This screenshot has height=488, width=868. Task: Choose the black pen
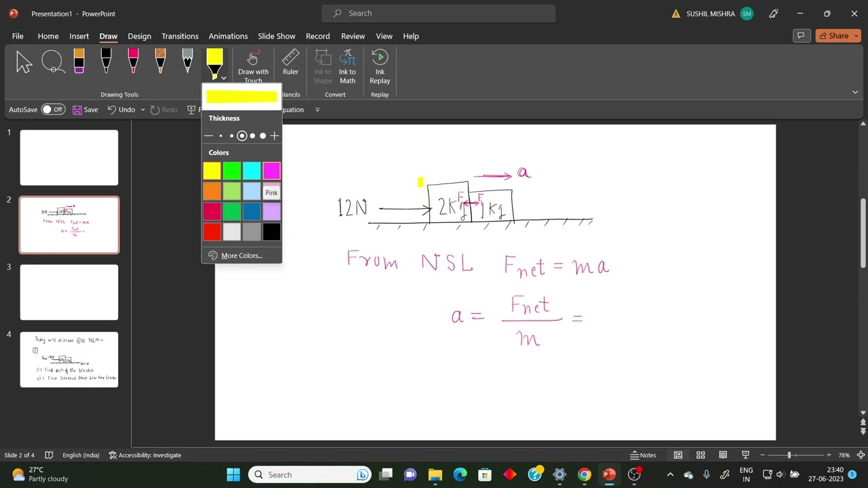(x=106, y=62)
